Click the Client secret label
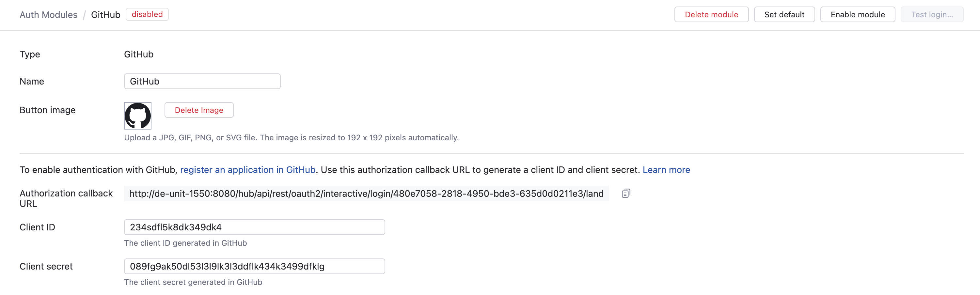The width and height of the screenshot is (980, 295). 46,267
